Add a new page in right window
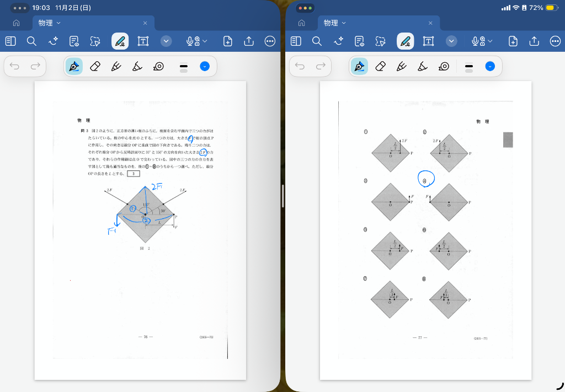Screen dimensions: 565x392 point(513,41)
